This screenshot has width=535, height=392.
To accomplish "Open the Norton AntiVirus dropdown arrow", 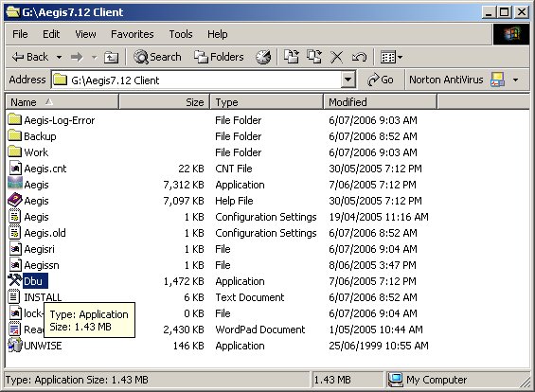I will point(515,80).
